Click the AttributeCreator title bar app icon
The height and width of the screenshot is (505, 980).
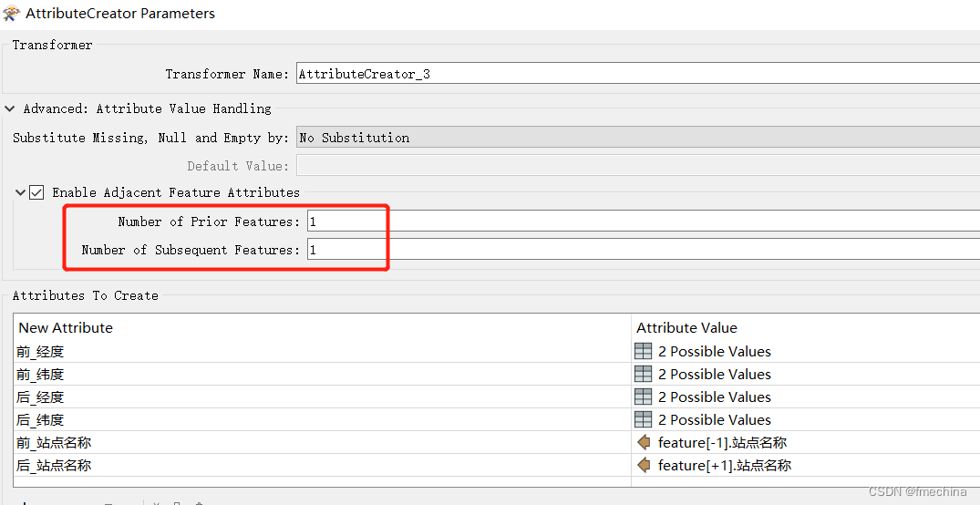tap(11, 13)
